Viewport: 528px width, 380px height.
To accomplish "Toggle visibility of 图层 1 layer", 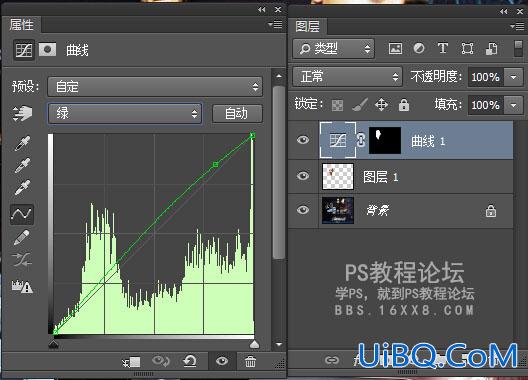I will [303, 176].
